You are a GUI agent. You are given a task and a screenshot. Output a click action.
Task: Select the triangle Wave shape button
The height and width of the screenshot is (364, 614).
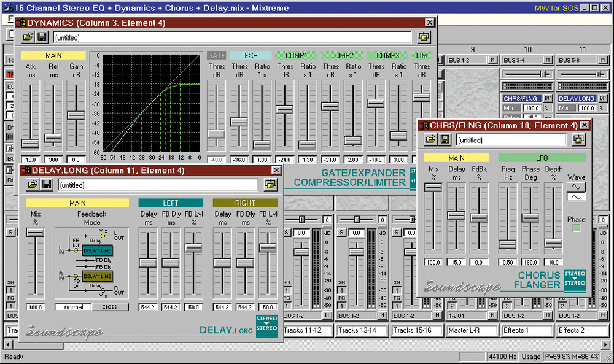[x=575, y=197]
